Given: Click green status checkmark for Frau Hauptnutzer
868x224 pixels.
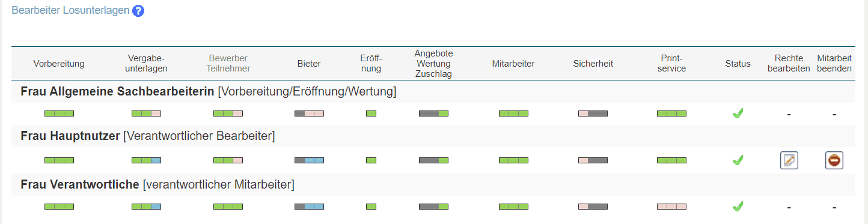Looking at the screenshot, I should [738, 160].
